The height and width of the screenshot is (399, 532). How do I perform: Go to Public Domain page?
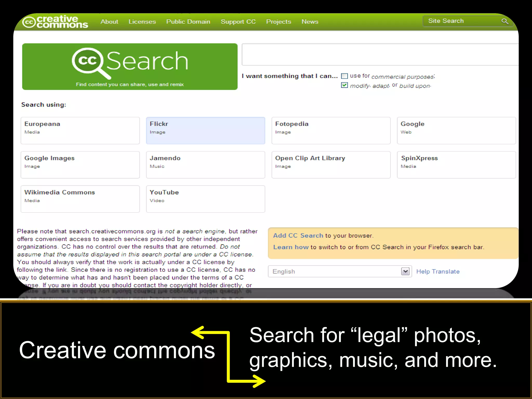[188, 22]
